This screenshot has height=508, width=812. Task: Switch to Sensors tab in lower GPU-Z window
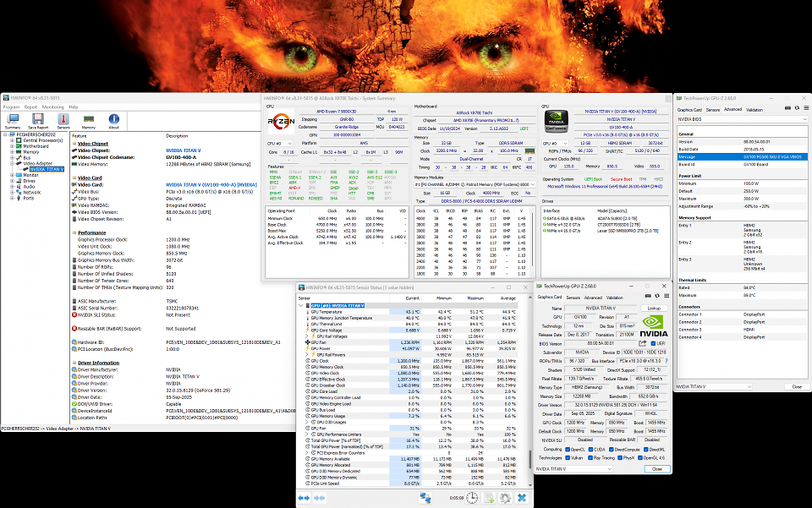pyautogui.click(x=573, y=298)
